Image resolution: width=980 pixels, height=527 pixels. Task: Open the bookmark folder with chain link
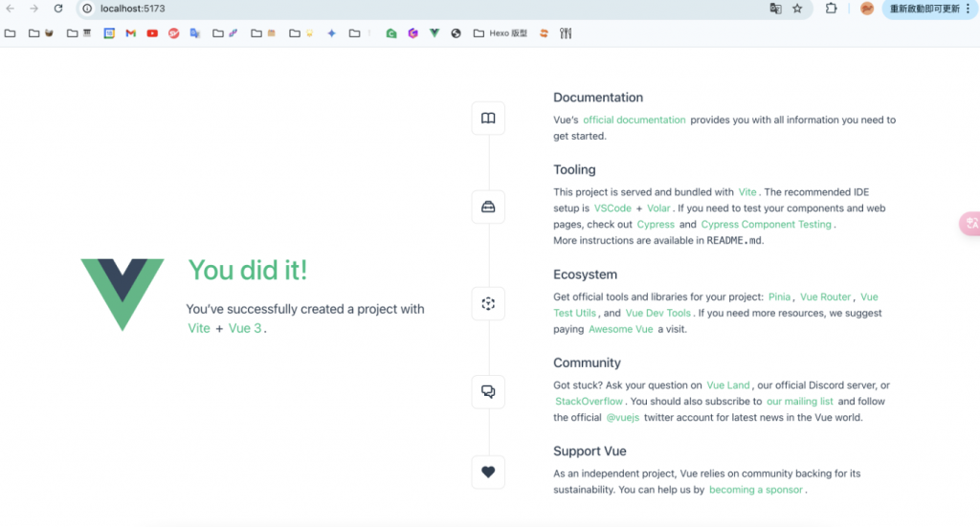(x=224, y=33)
